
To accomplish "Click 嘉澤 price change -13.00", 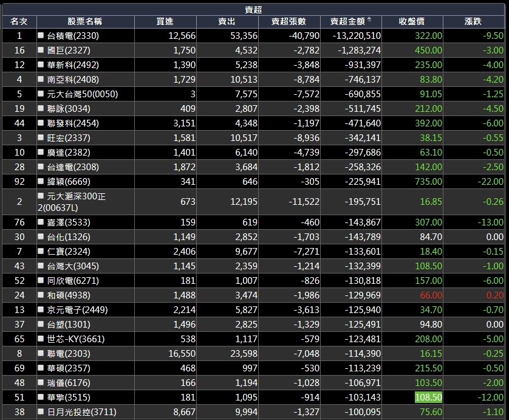I will click(x=491, y=222).
